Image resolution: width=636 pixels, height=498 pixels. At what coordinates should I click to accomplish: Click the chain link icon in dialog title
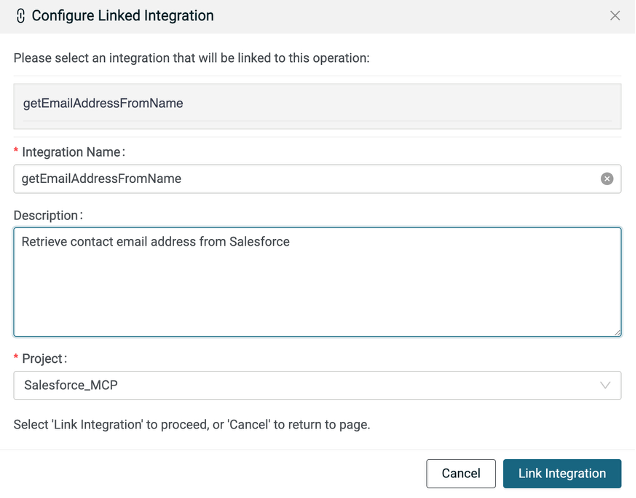21,16
